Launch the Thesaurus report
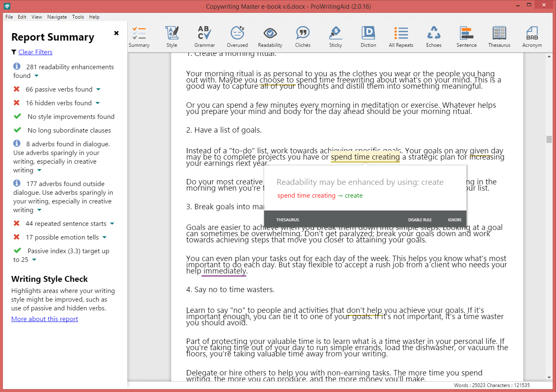Viewport: 556px width, 392px height. point(499,36)
